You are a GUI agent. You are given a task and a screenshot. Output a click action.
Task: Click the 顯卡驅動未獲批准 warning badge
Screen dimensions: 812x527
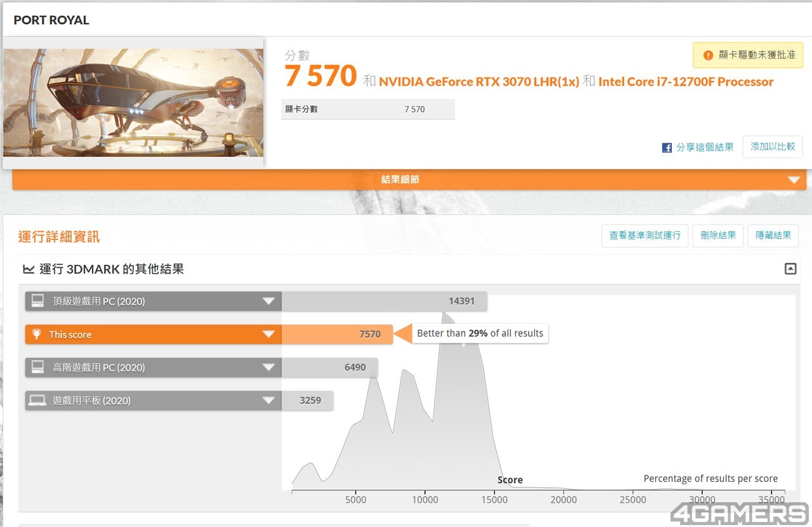tap(748, 55)
